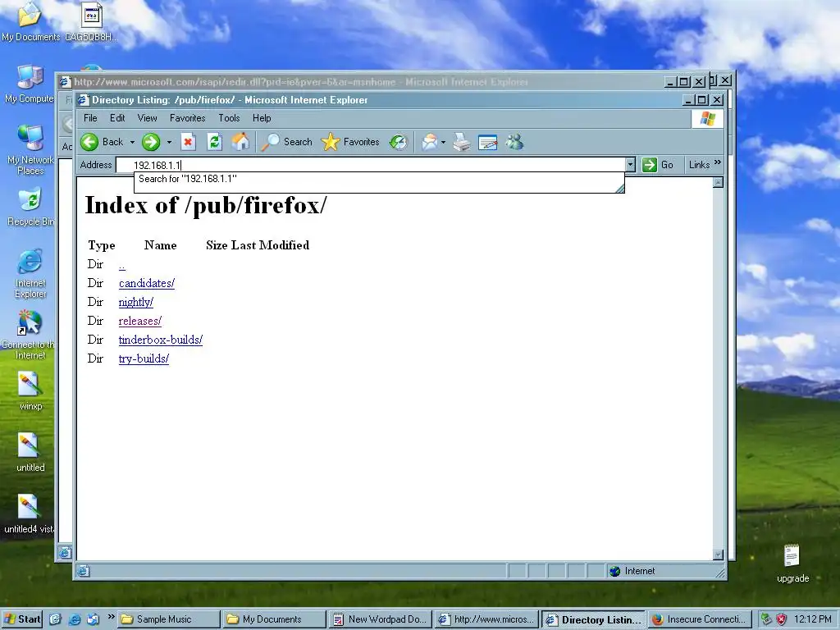This screenshot has width=840, height=630.
Task: Stop page loading with red X icon
Action: pyautogui.click(x=188, y=142)
